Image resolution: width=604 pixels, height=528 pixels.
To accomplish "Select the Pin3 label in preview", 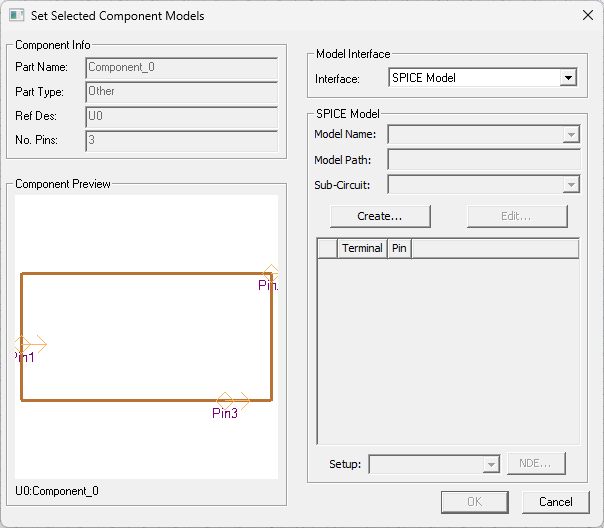I will [x=225, y=413].
